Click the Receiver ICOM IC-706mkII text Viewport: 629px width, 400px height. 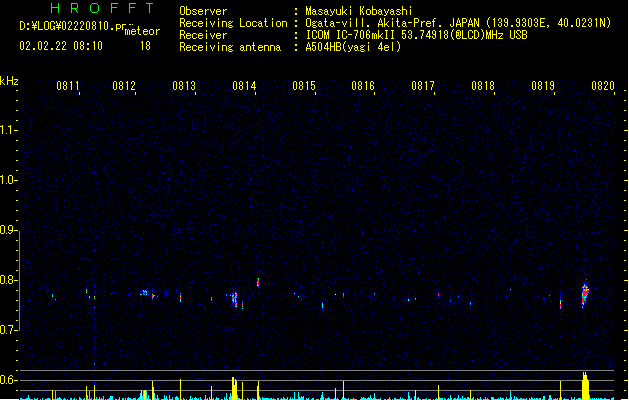[416, 35]
